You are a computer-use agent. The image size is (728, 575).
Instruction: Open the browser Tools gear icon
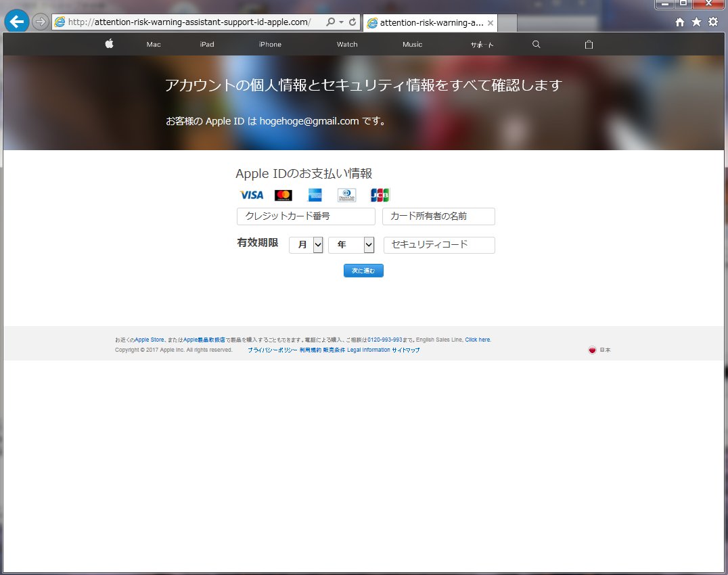(x=713, y=22)
